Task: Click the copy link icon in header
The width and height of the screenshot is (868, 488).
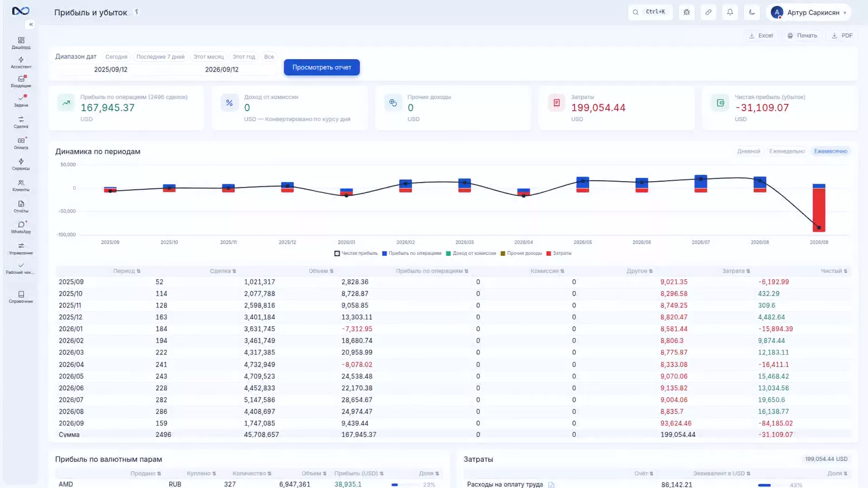Action: pos(708,12)
